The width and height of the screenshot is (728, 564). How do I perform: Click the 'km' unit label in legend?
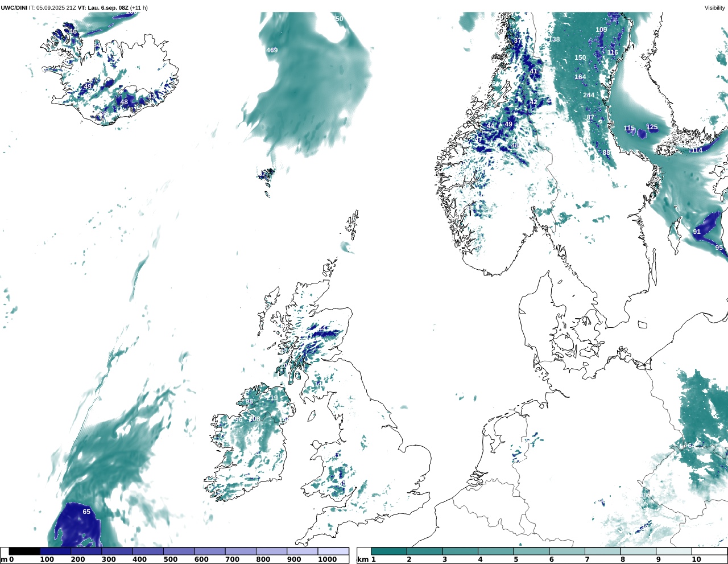click(363, 559)
